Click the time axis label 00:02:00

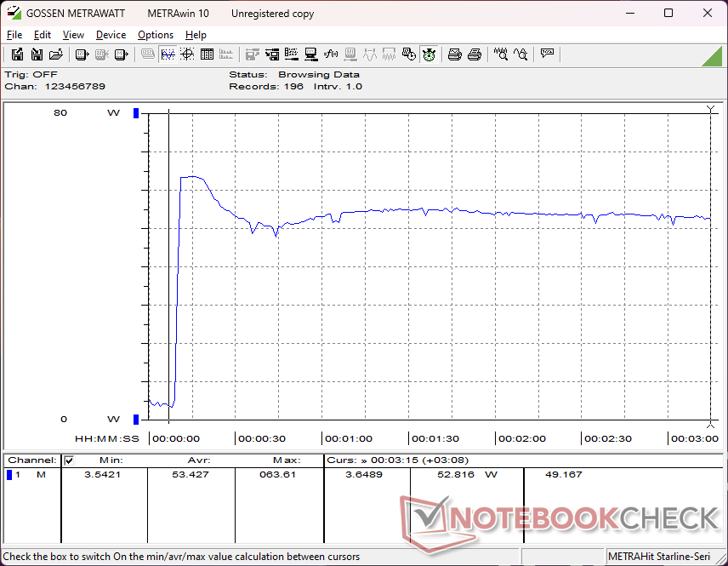coord(522,438)
